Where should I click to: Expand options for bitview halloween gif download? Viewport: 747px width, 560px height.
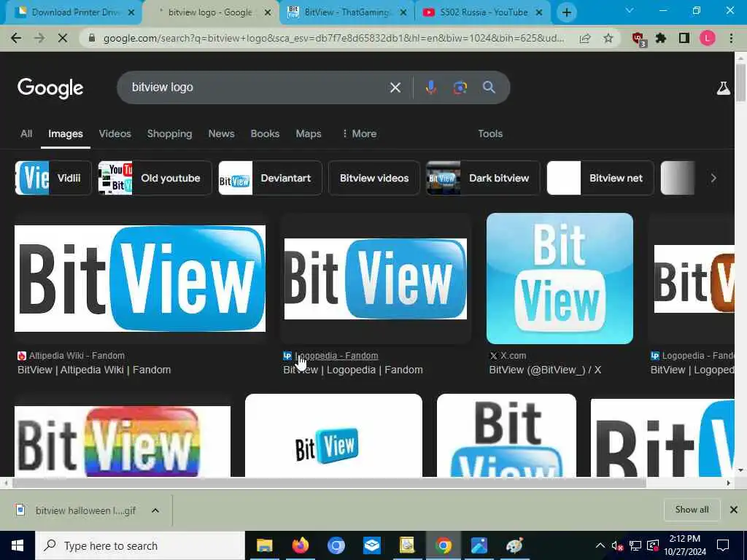[x=155, y=510]
